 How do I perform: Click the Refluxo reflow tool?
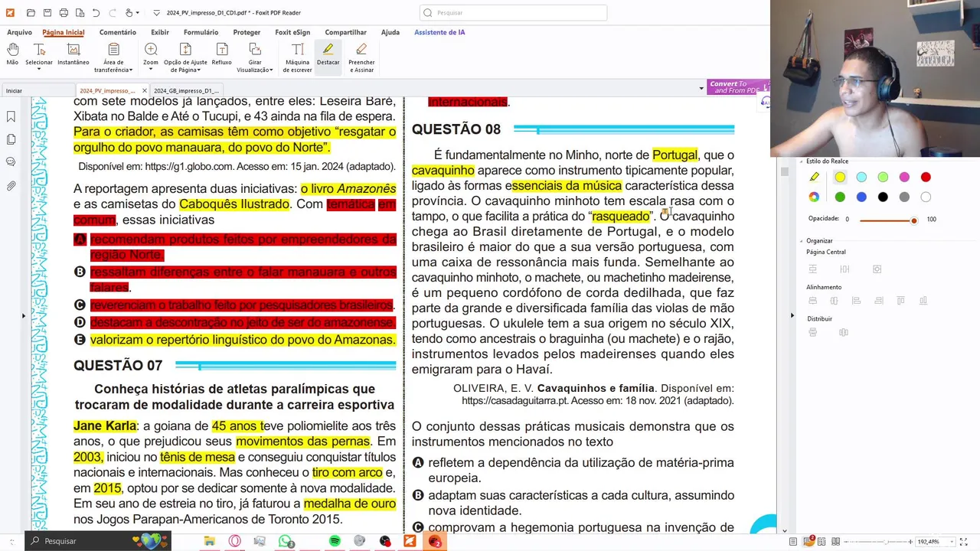221,54
